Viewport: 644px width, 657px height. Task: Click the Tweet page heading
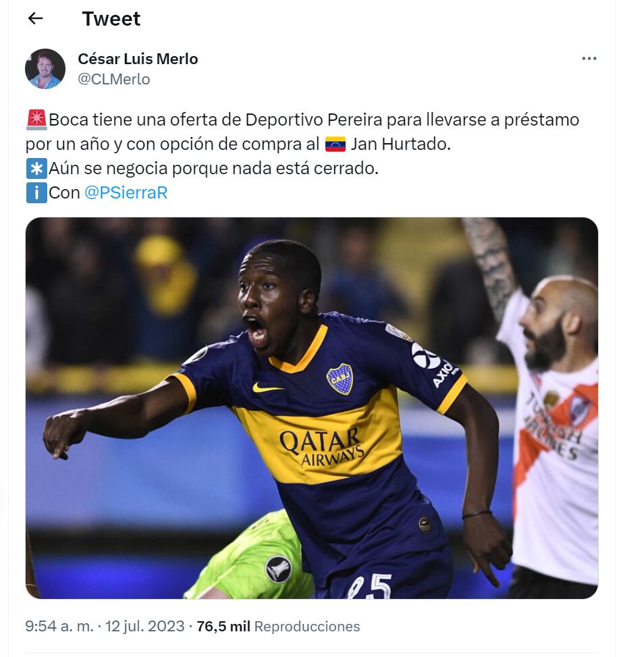111,19
